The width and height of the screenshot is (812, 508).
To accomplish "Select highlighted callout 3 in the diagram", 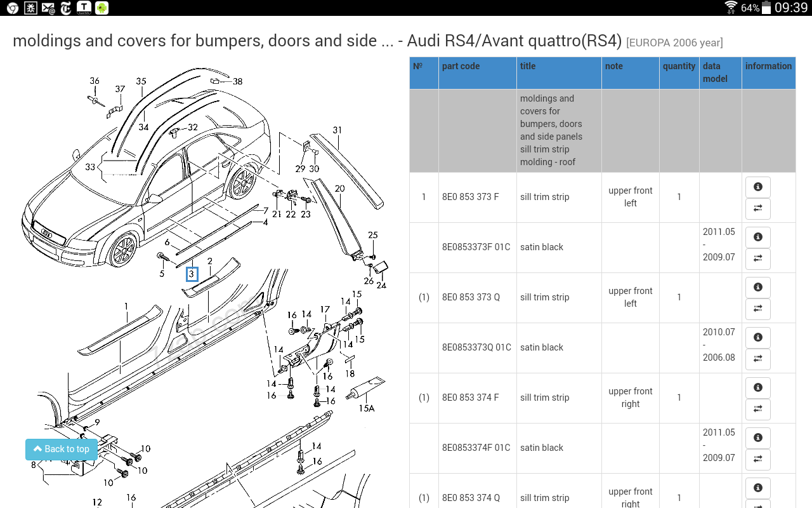I will (x=192, y=274).
